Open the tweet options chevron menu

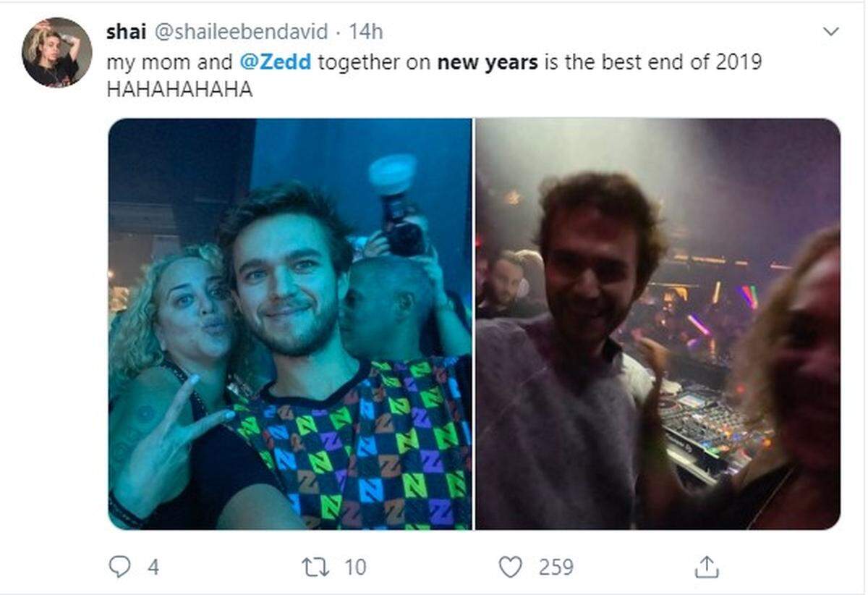pyautogui.click(x=831, y=31)
